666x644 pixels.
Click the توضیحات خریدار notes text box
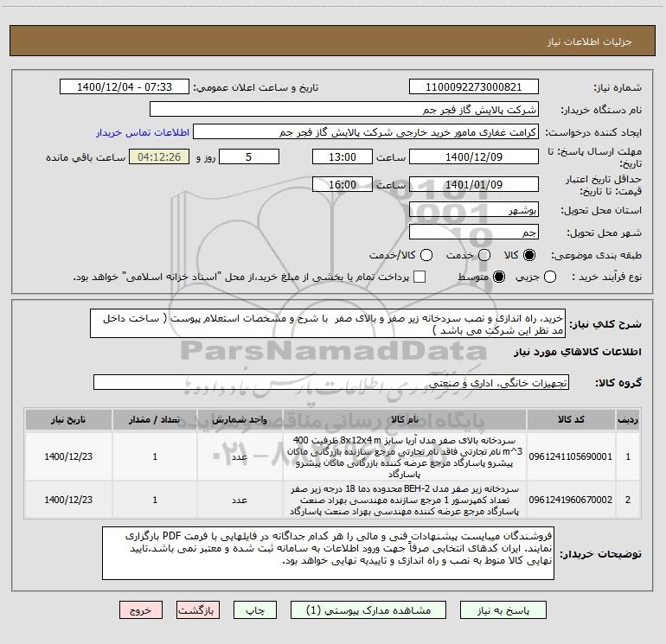(328, 553)
